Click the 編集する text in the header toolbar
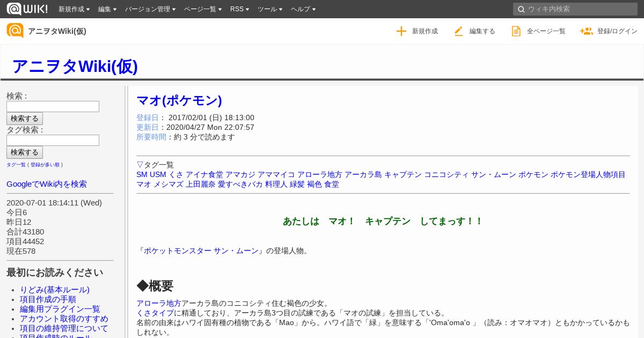The width and height of the screenshot is (644, 338). click(x=482, y=31)
